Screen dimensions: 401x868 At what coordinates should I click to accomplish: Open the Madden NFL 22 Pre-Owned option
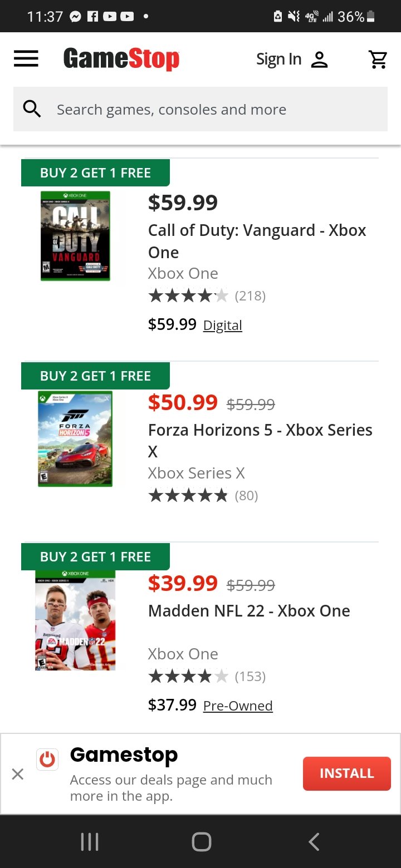tap(238, 706)
